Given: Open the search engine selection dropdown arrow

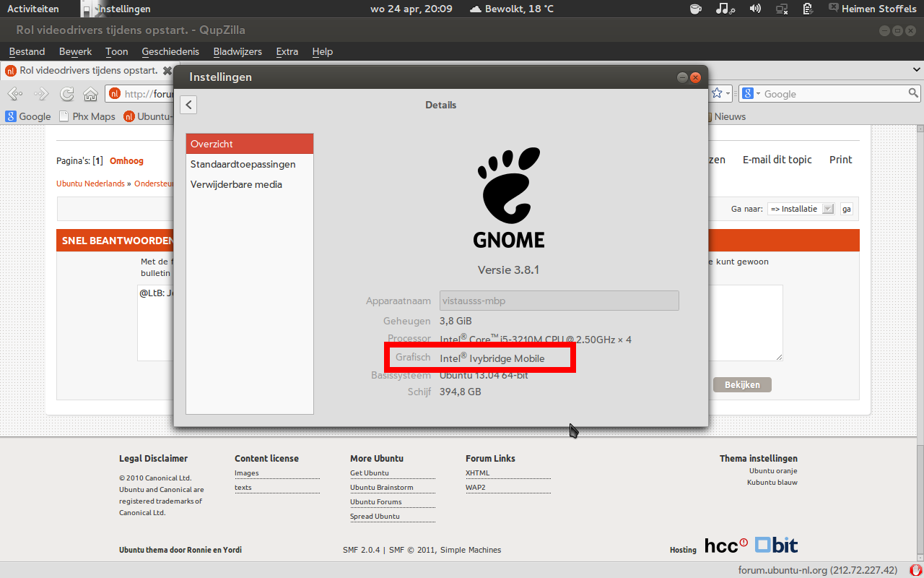Looking at the screenshot, I should pos(758,94).
